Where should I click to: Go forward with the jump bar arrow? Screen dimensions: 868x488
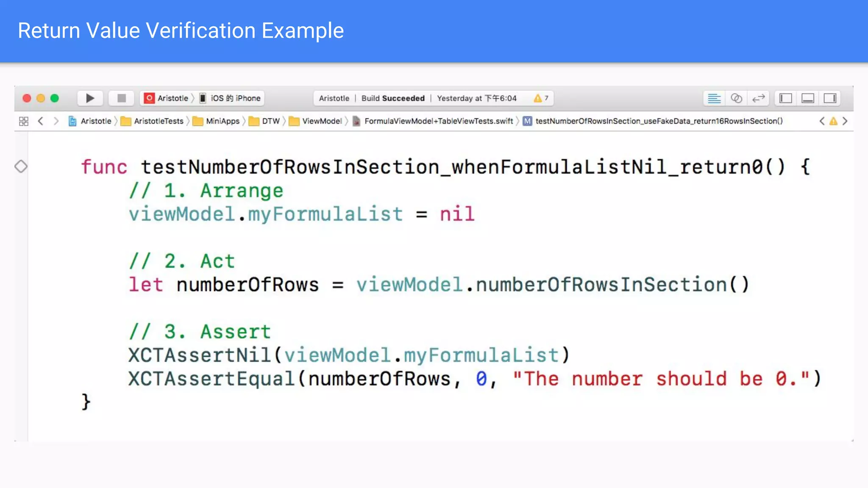click(x=56, y=121)
